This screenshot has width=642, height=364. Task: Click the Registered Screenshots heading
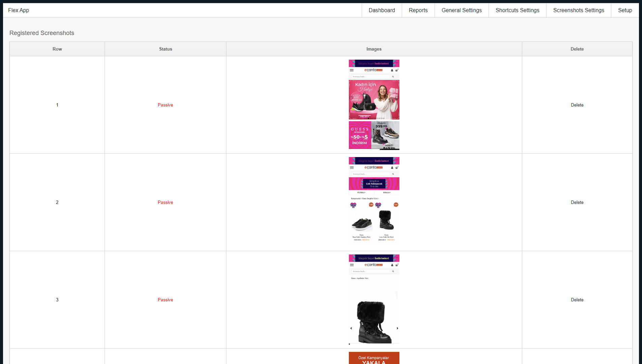tap(42, 33)
